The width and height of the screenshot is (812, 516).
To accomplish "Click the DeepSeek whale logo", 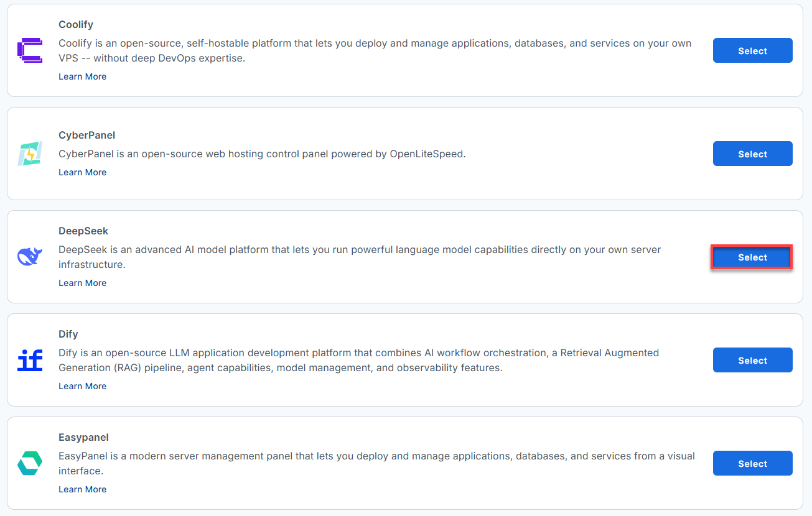I will pos(30,256).
